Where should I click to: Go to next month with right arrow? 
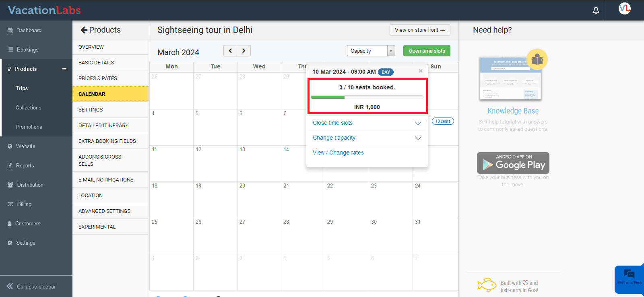pos(244,51)
